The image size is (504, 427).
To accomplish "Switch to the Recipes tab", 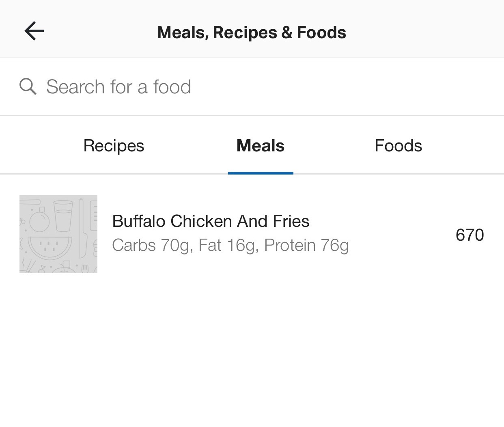I will [x=114, y=145].
